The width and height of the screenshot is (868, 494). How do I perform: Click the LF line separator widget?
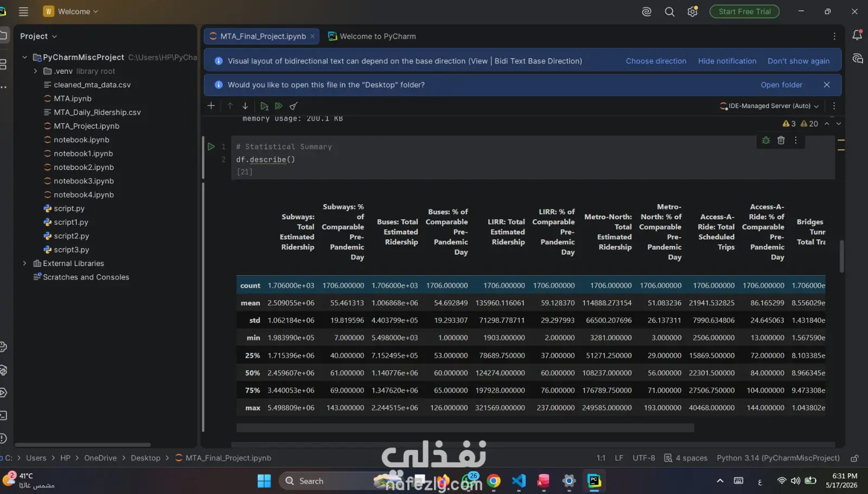tap(619, 458)
